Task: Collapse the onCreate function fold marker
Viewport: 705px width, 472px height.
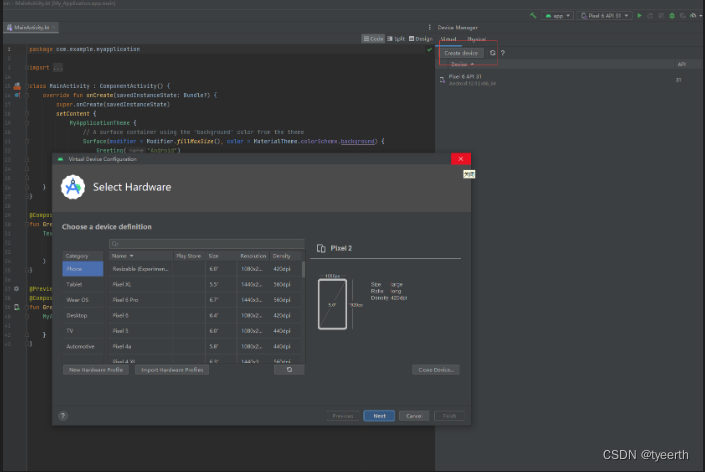Action: tap(27, 95)
